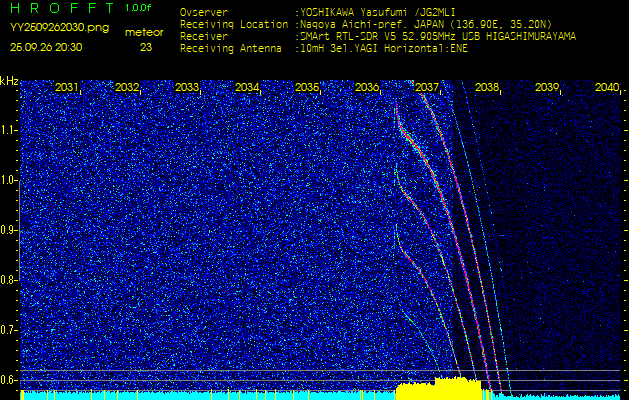Click the cyan noise level bar
Screen dimensions: 629x400
[x=200, y=395]
